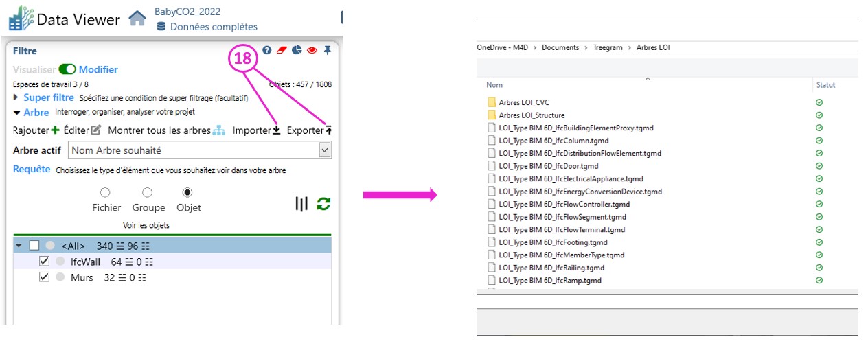Viewport: 868px width, 348px height.
Task: Click the Exporter upload icon
Action: coord(328,130)
